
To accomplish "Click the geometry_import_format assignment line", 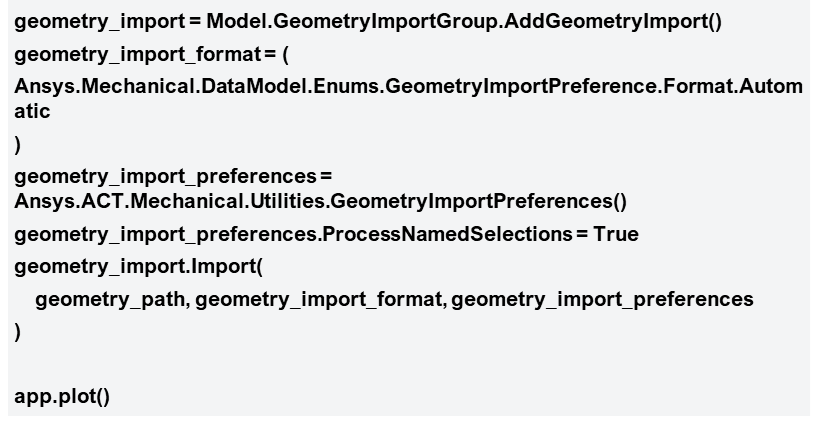I will 151,54.
